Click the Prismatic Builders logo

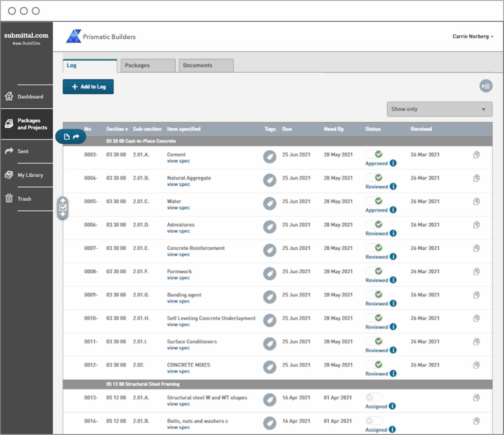[101, 37]
